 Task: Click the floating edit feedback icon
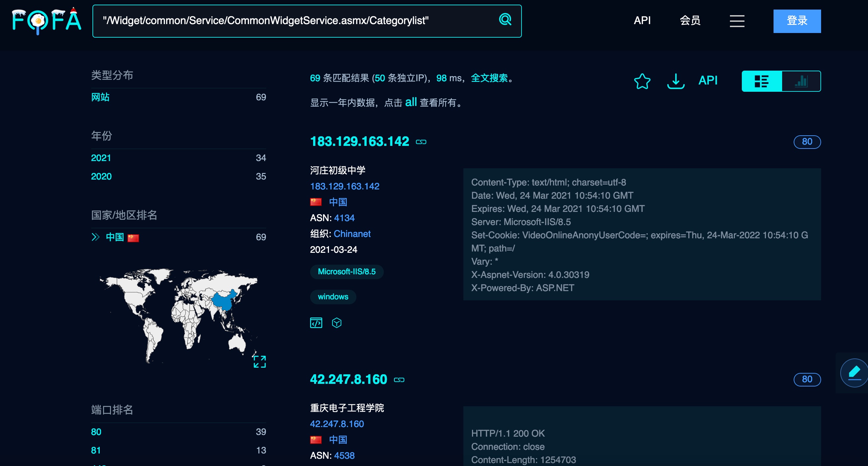coord(854,372)
